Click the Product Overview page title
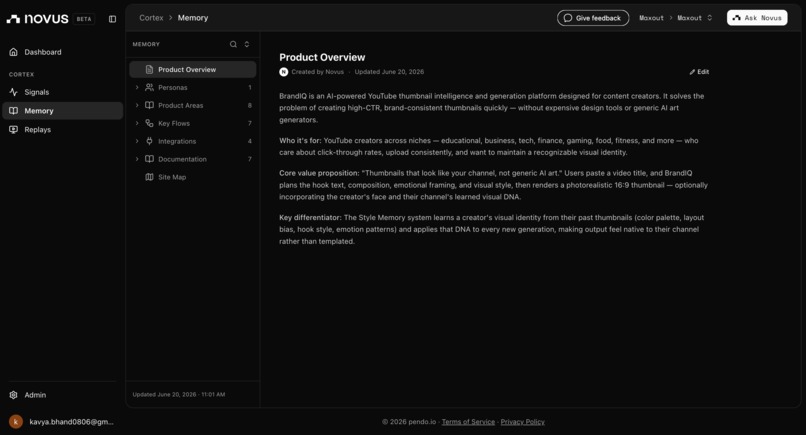The image size is (806, 435). tap(322, 58)
